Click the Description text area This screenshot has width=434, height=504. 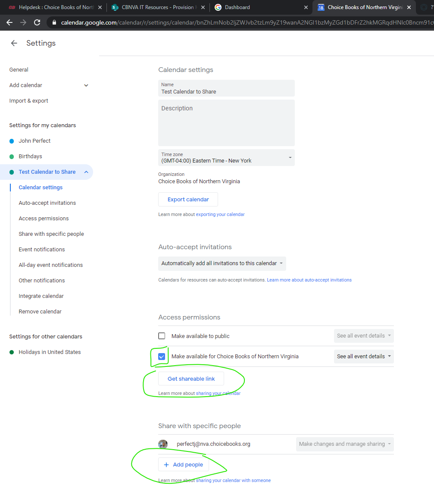(x=226, y=123)
